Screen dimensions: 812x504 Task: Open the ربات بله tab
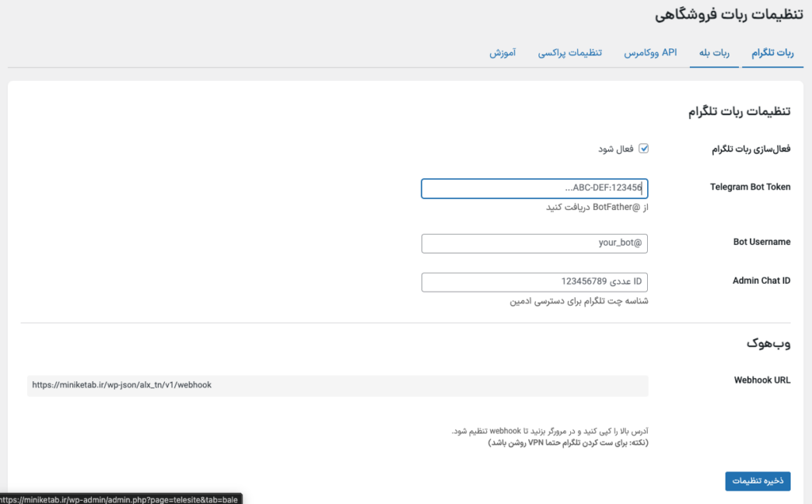pyautogui.click(x=715, y=52)
